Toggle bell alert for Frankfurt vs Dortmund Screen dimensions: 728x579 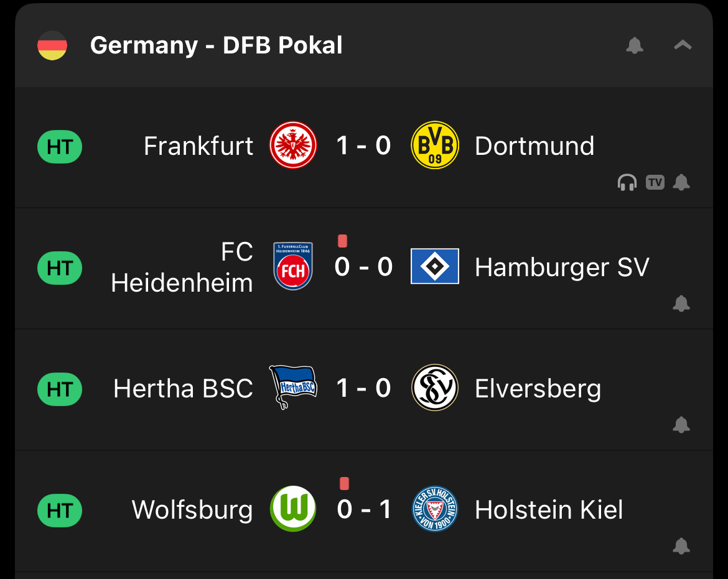tap(681, 182)
